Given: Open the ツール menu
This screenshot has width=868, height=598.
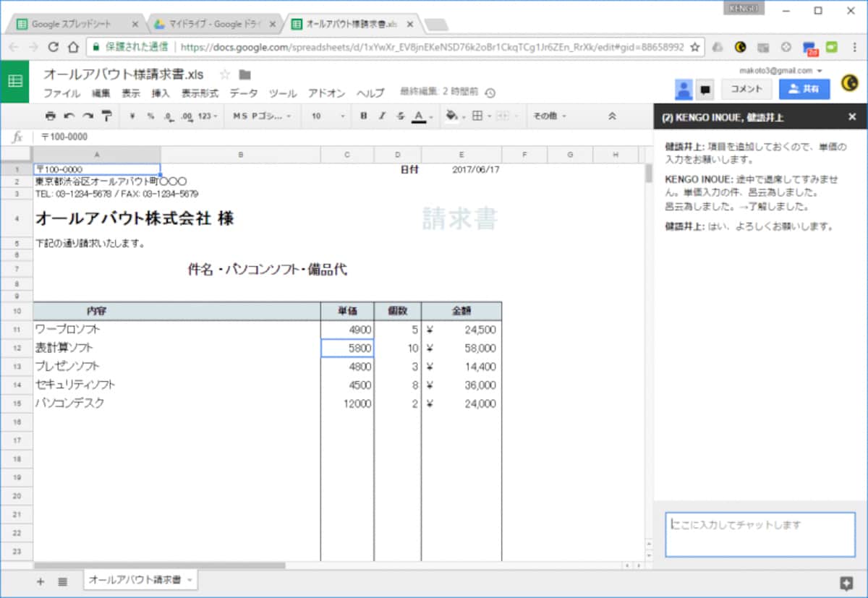Looking at the screenshot, I should tap(283, 93).
